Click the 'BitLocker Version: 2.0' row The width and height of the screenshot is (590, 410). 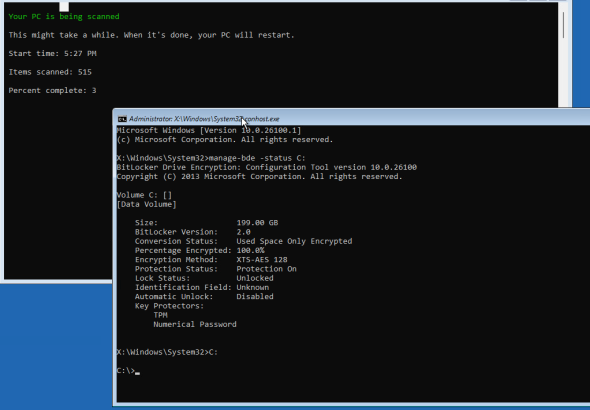(193, 232)
